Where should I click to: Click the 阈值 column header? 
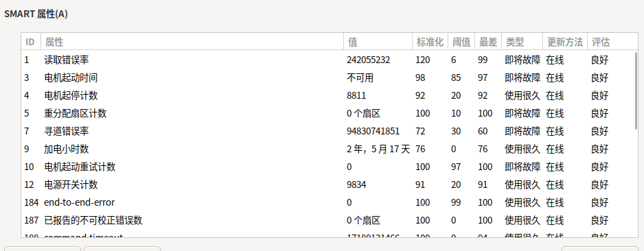461,42
